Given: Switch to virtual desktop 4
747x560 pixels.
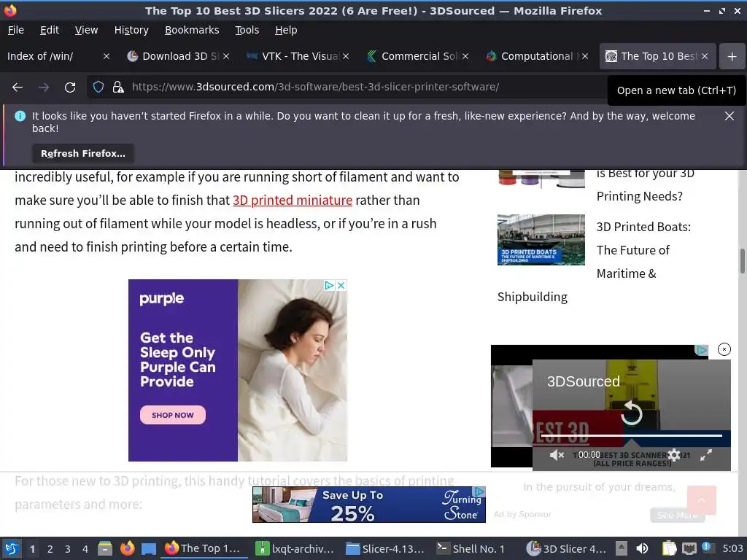Looking at the screenshot, I should click(85, 549).
